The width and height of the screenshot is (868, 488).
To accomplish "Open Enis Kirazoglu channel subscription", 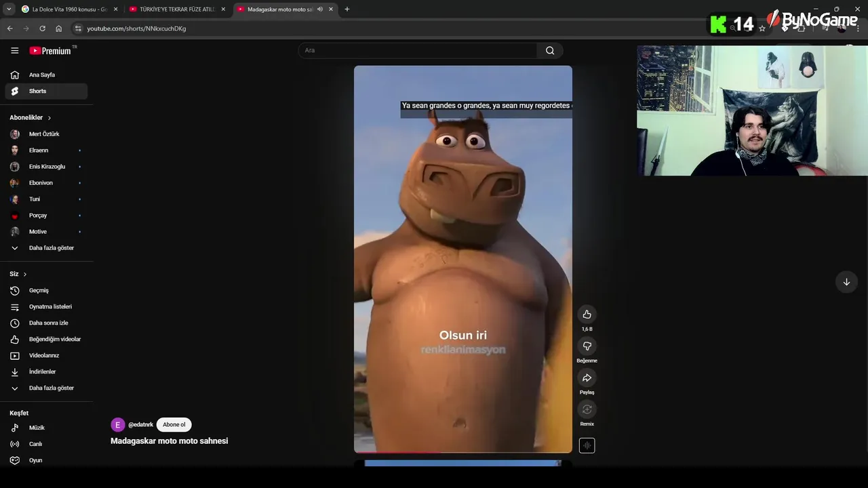I will click(46, 167).
